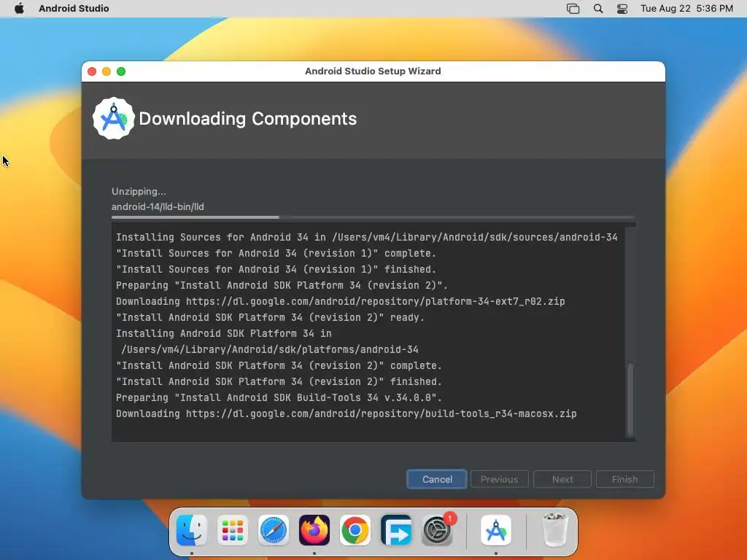Click "Install Android SDK Platform 34" finished line

click(279, 382)
